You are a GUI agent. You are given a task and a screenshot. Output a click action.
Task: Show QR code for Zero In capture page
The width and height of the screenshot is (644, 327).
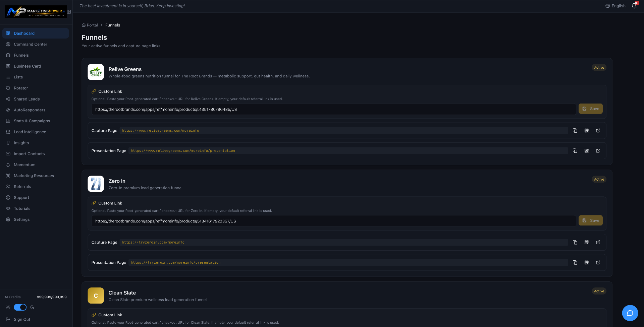586,242
